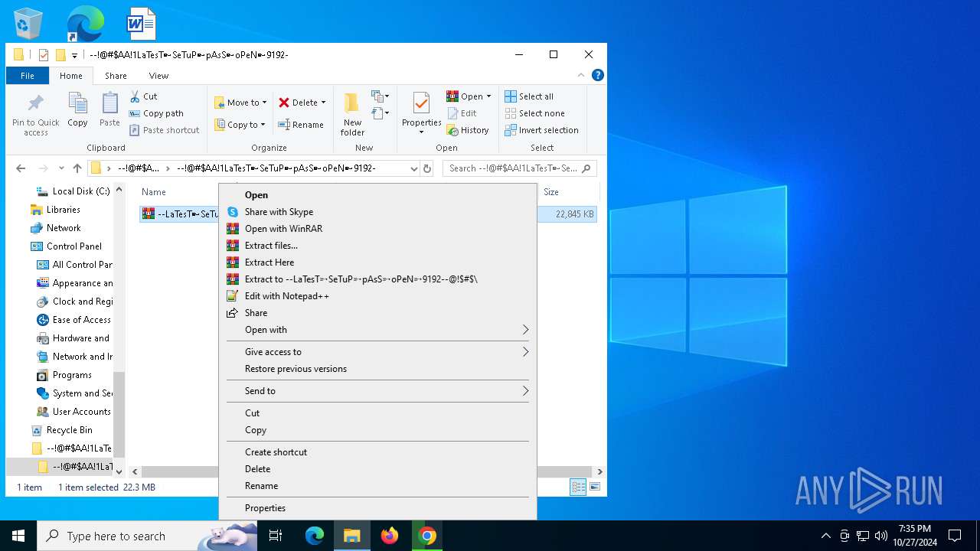This screenshot has height=551, width=980.
Task: Click the Start button
Action: pos(18,536)
